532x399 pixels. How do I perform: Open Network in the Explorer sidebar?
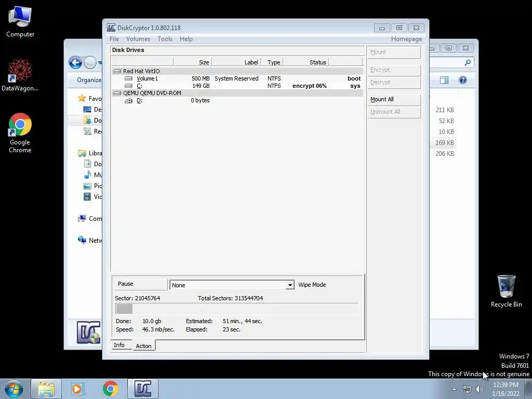pyautogui.click(x=89, y=240)
